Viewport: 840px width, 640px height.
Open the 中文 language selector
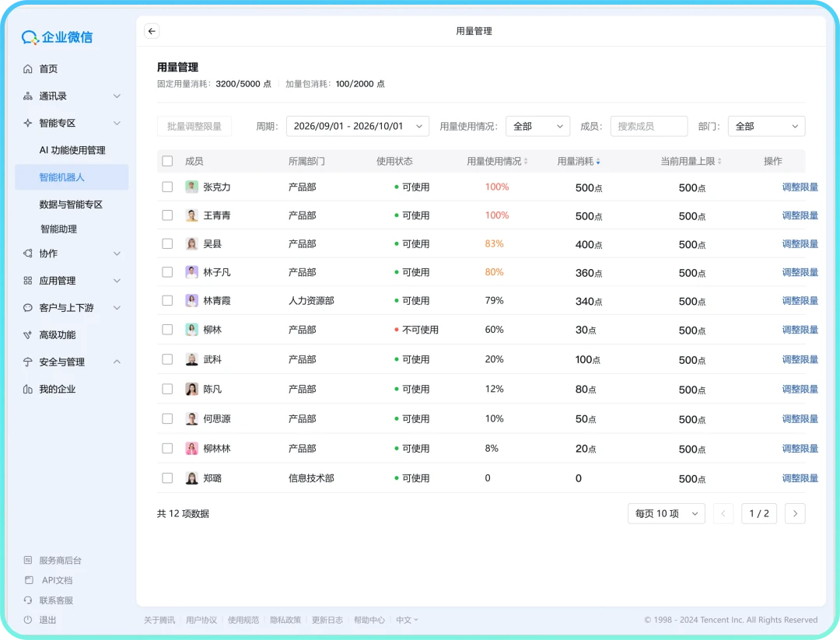point(407,620)
